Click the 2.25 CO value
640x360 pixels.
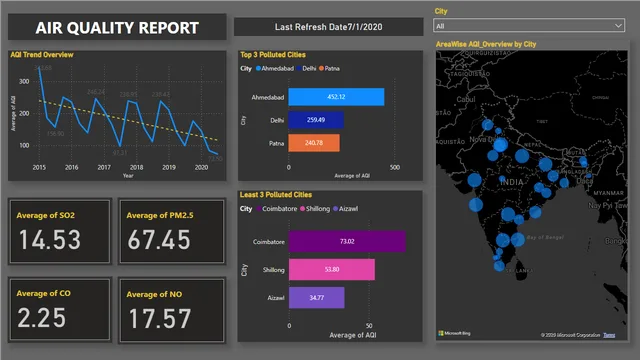click(42, 318)
